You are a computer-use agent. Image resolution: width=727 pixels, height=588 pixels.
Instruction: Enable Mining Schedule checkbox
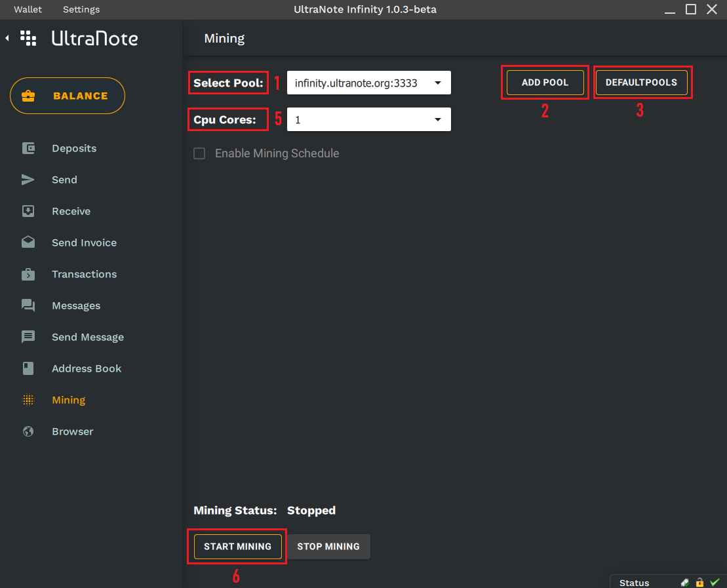click(199, 153)
